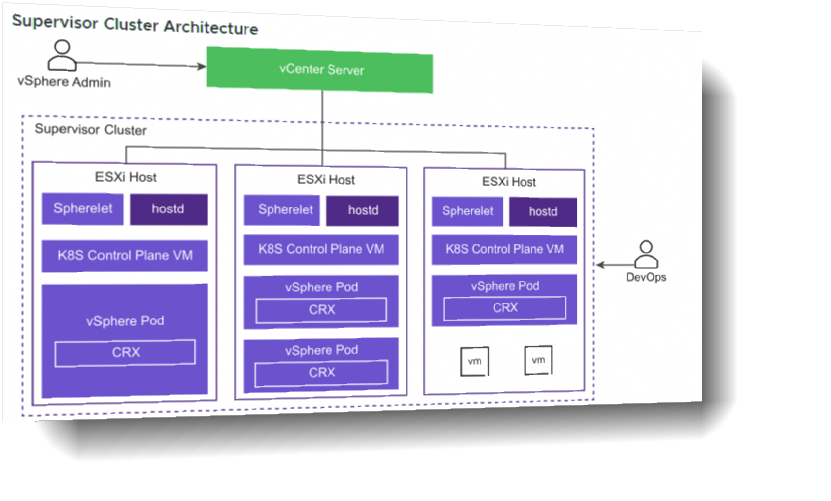Image resolution: width=831 pixels, height=501 pixels.
Task: Select Spherelet in the leftmost ESXi Host
Action: pos(82,209)
